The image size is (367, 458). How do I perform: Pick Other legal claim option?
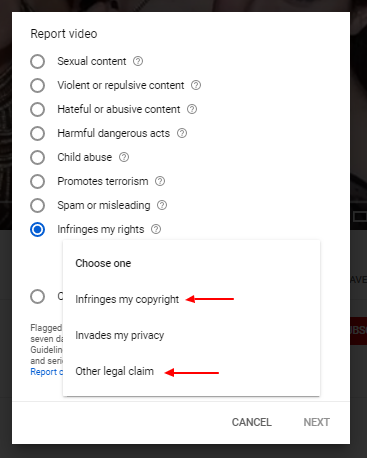[x=191, y=371]
